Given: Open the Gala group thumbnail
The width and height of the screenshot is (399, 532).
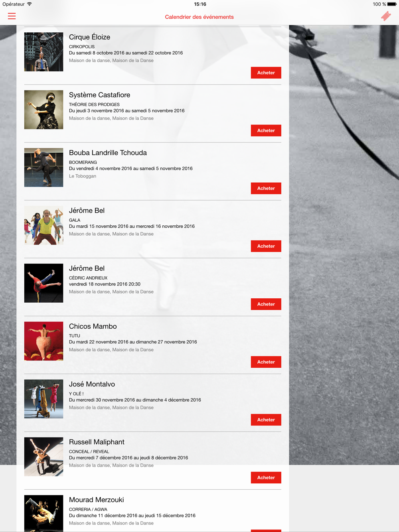Looking at the screenshot, I should pyautogui.click(x=44, y=225).
